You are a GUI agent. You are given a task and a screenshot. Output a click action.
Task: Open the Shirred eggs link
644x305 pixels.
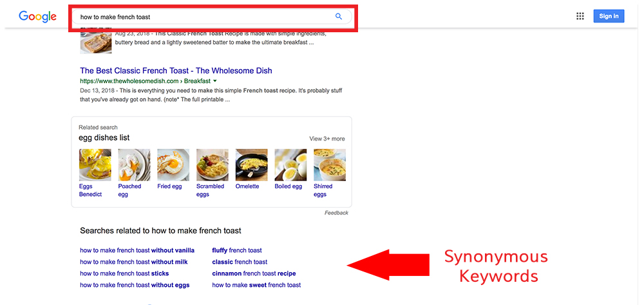coord(323,190)
